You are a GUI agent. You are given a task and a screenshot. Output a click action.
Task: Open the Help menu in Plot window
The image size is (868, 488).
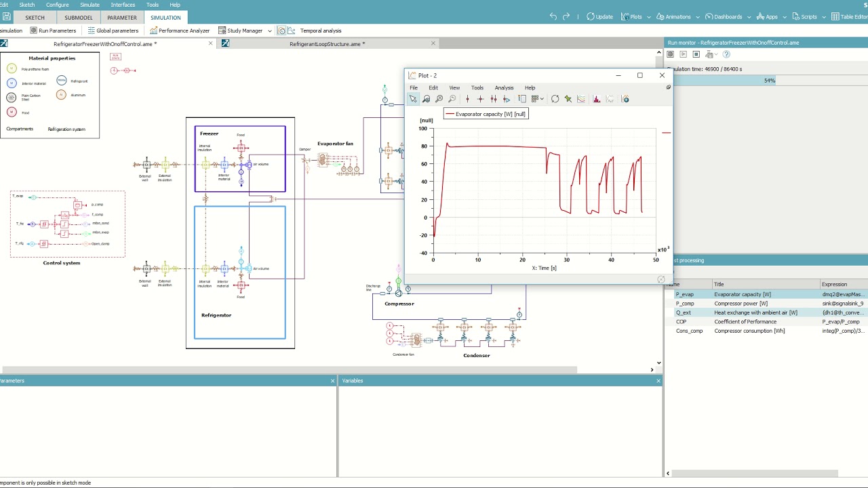pos(530,87)
